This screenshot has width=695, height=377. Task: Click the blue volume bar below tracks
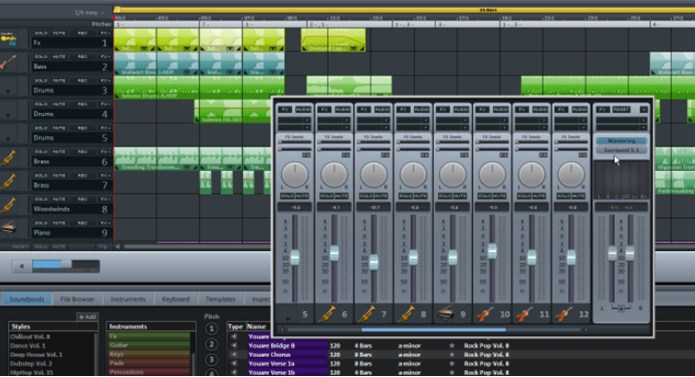click(x=66, y=266)
